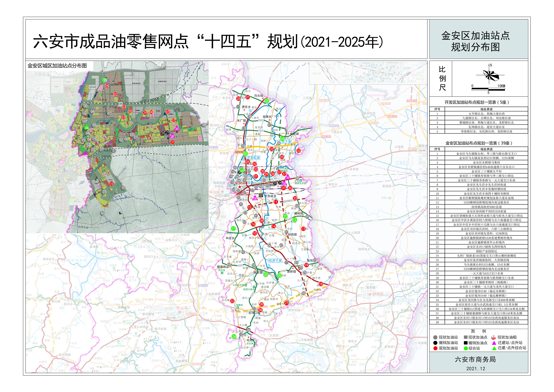
Task: Click the 10KM scale bar
Action: pyautogui.click(x=488, y=89)
